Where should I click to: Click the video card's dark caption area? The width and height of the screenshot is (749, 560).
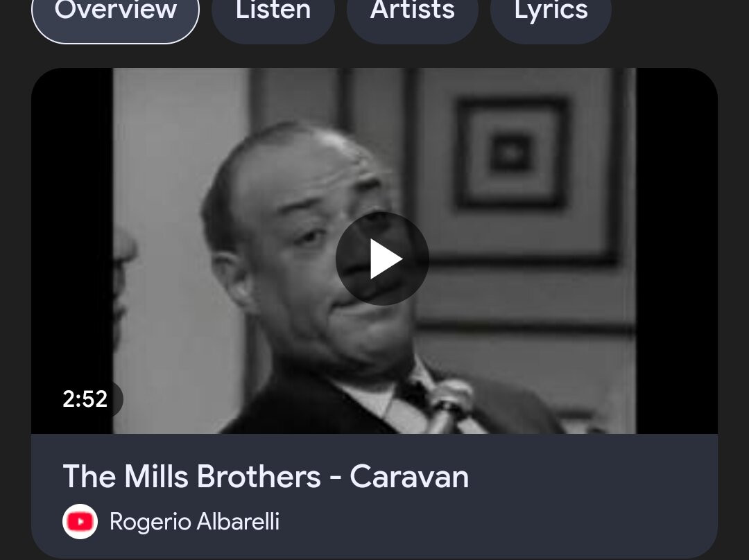(x=374, y=496)
